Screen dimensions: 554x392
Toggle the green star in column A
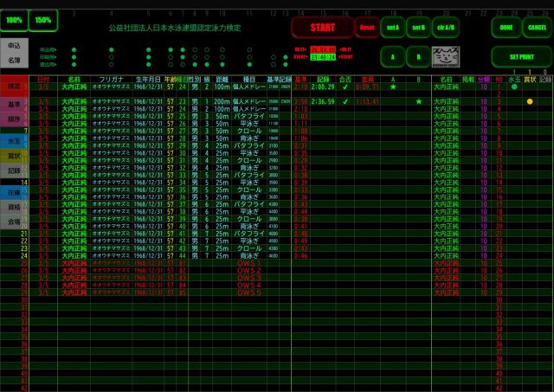point(392,87)
